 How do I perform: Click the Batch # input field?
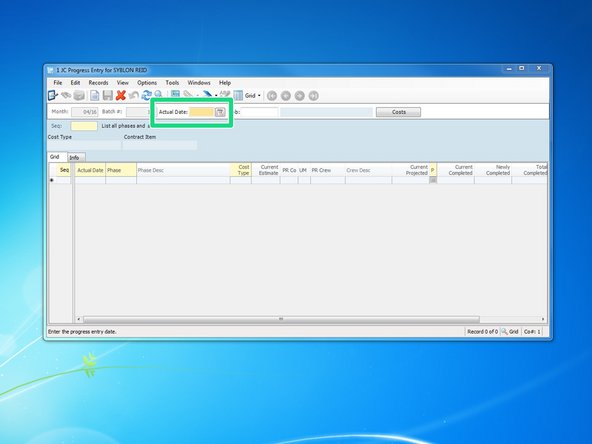coord(138,112)
